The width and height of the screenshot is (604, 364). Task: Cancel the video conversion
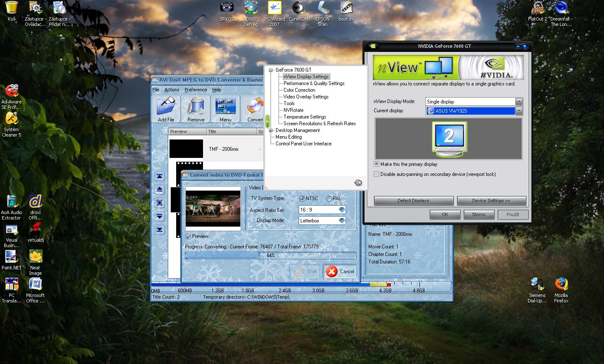point(340,271)
